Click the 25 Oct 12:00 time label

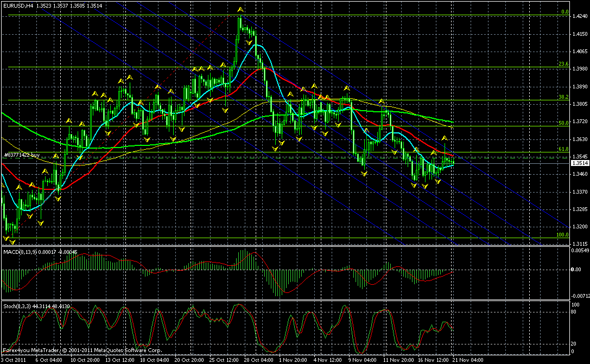click(224, 360)
